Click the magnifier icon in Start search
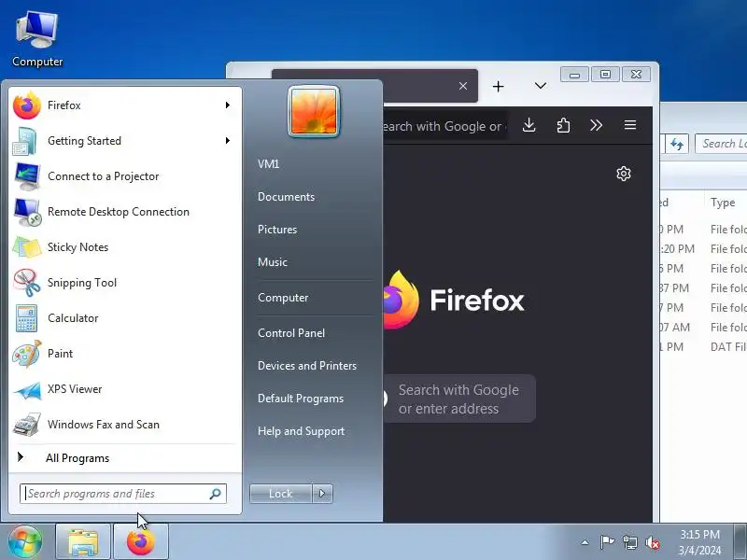747x560 pixels. pyautogui.click(x=216, y=494)
